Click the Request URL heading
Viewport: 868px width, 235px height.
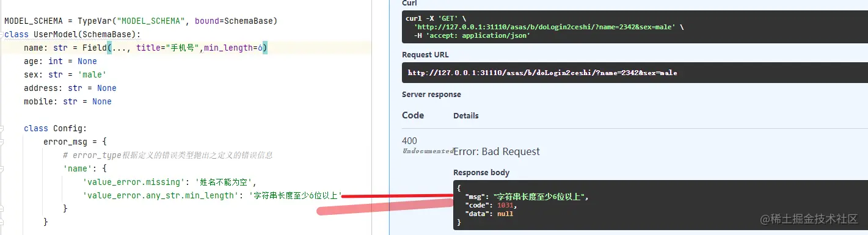(x=425, y=54)
